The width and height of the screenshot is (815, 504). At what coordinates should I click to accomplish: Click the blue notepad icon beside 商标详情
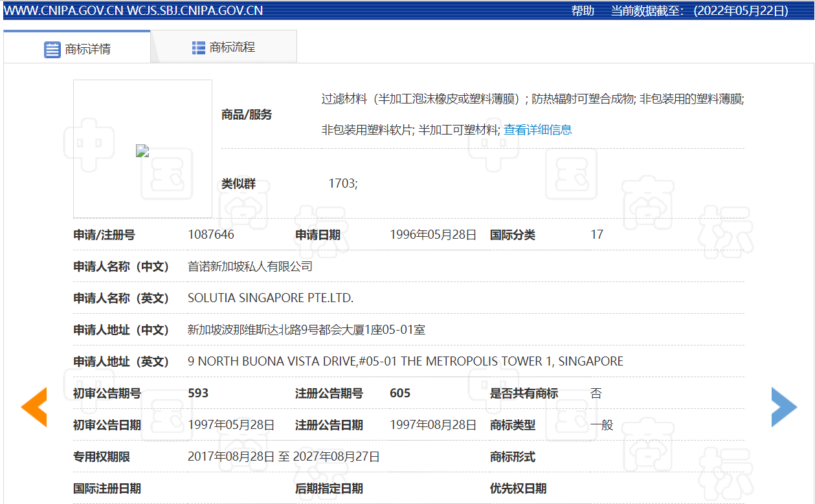(x=52, y=49)
